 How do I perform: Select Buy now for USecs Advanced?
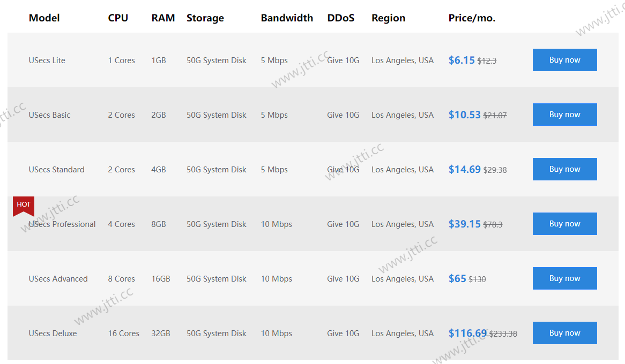[x=564, y=278]
